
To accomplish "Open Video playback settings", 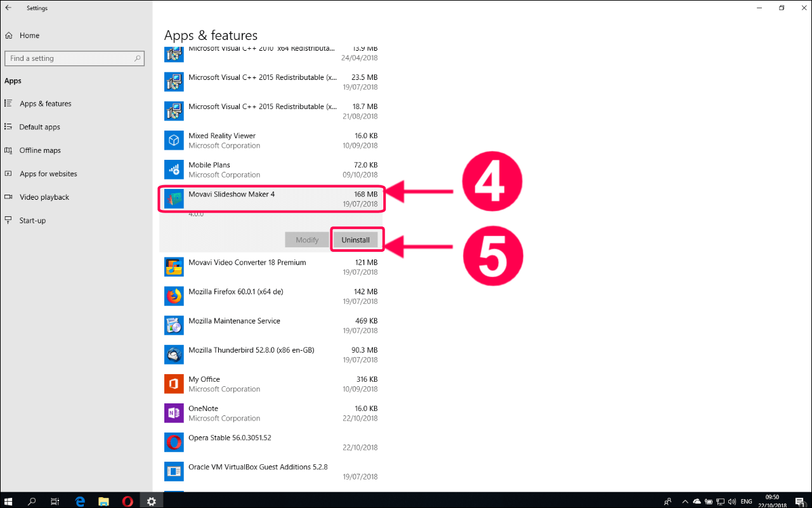I will [44, 197].
